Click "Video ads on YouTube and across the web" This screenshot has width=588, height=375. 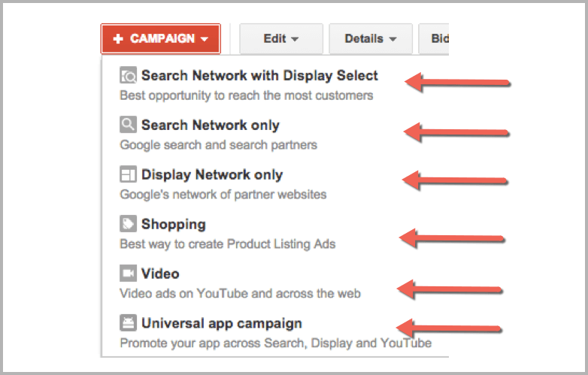[x=240, y=294]
